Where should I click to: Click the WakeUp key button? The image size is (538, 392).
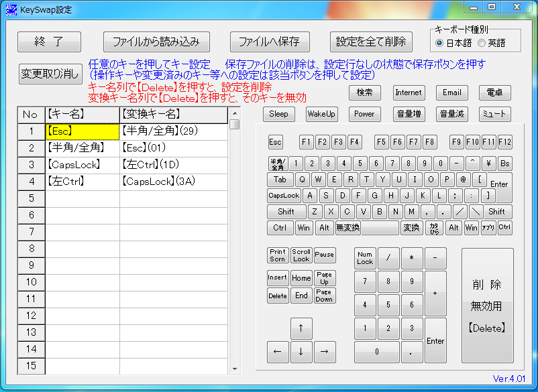click(x=322, y=114)
